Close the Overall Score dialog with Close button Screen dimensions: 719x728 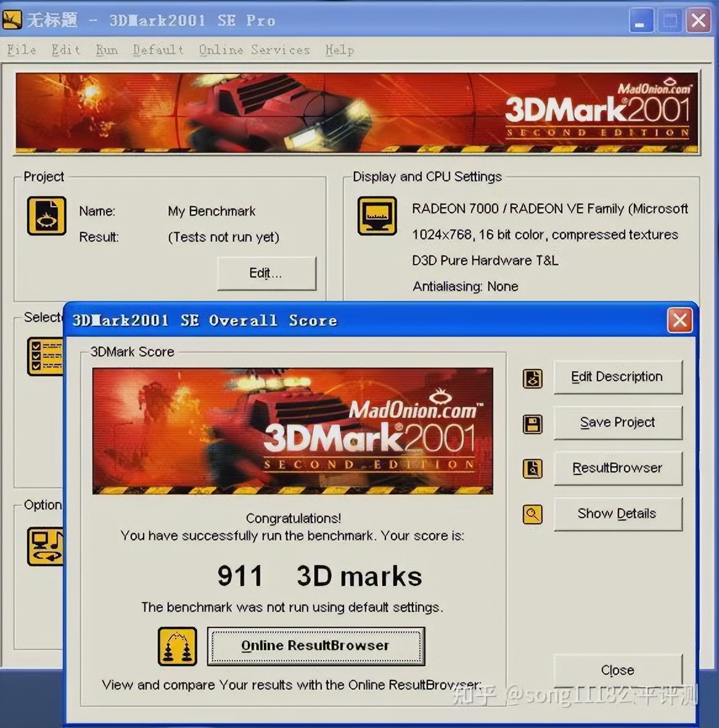tap(617, 670)
